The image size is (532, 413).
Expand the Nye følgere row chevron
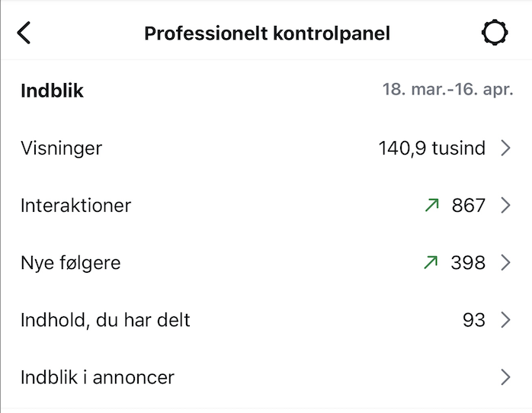[x=505, y=262]
